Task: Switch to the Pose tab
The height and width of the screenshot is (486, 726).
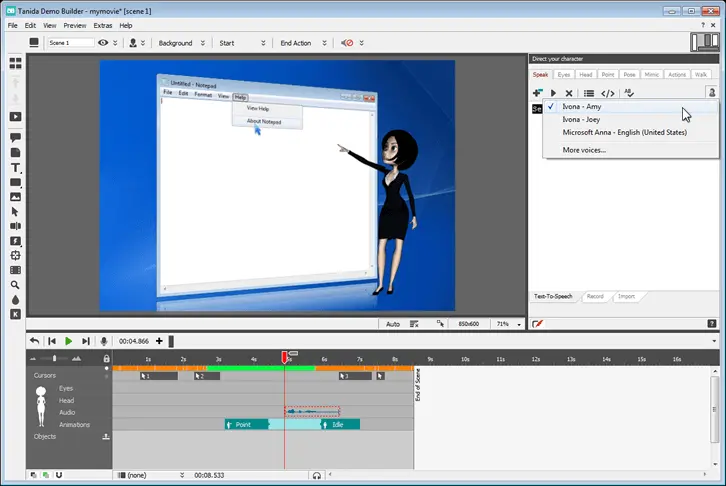Action: tap(628, 74)
